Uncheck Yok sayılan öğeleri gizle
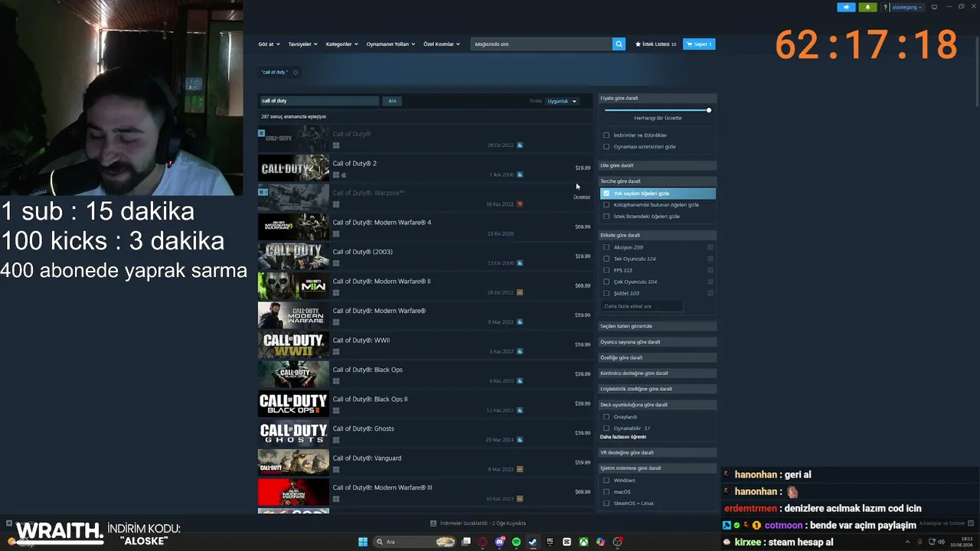 (606, 194)
